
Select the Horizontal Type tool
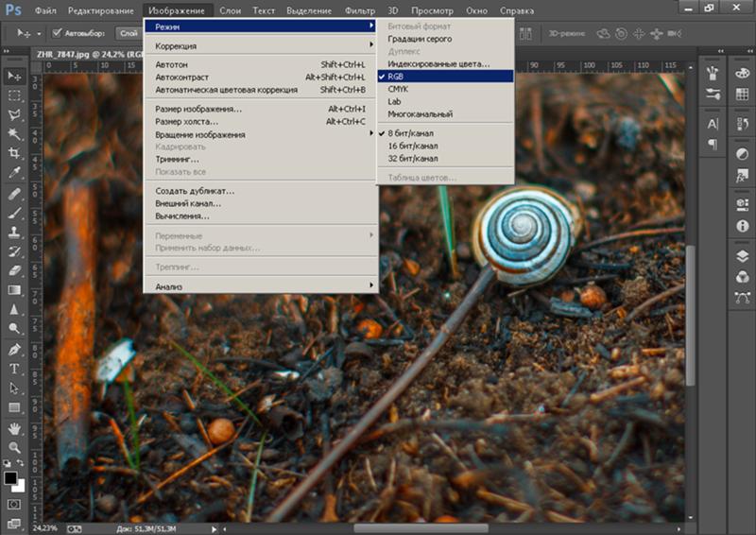(x=14, y=369)
